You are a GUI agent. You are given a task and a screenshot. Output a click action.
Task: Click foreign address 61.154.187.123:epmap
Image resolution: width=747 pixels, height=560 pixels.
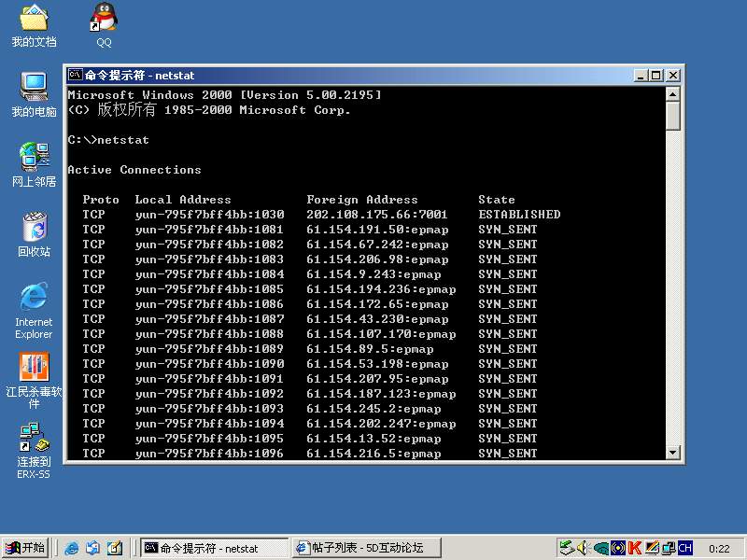point(381,394)
